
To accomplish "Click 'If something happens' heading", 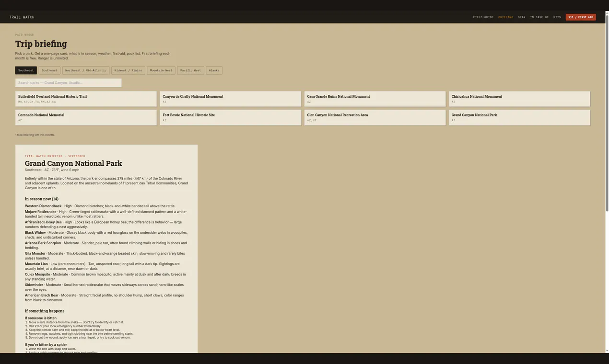I will (45, 311).
